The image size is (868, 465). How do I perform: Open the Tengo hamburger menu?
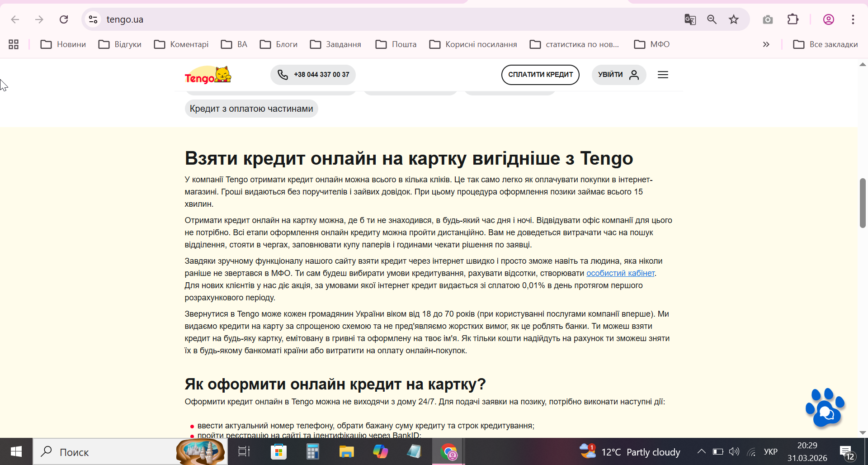tap(663, 75)
